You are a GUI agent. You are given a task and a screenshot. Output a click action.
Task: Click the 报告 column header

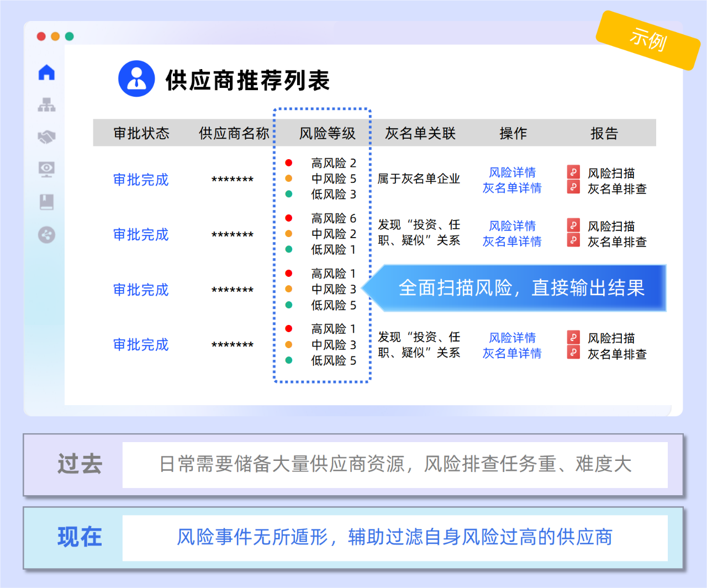603,133
